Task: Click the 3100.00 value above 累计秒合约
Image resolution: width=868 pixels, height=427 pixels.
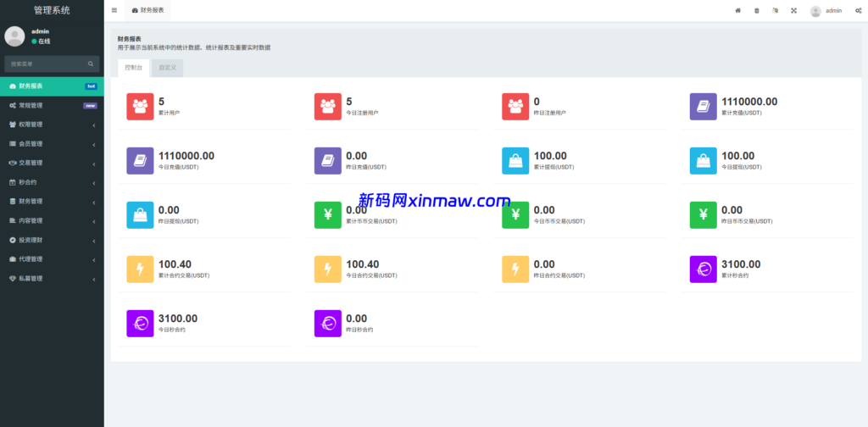Action: point(741,264)
